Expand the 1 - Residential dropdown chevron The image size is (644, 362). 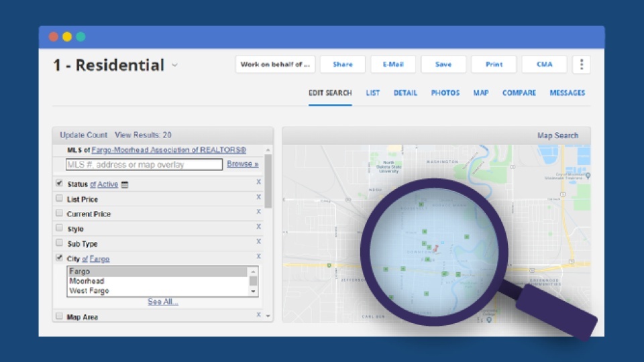(x=174, y=65)
